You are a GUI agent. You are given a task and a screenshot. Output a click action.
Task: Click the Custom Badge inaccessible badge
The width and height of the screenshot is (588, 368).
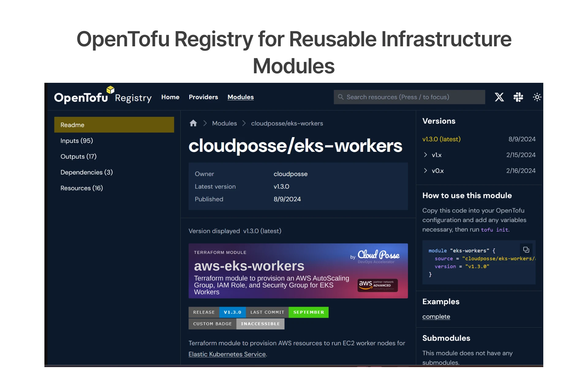236,324
